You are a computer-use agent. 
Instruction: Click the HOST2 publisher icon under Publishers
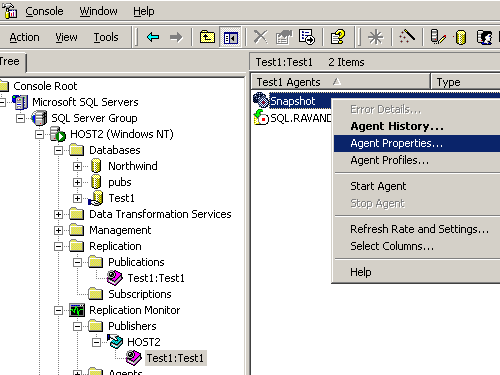click(115, 342)
